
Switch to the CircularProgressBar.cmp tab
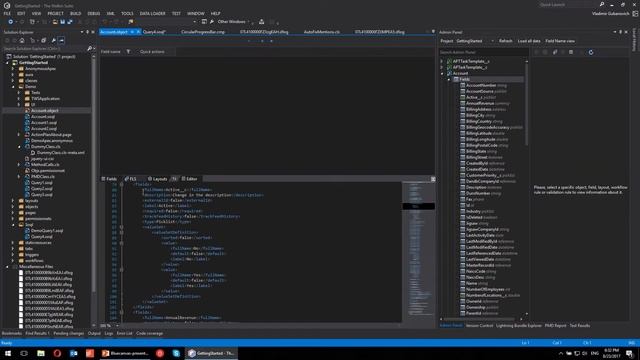tap(203, 32)
